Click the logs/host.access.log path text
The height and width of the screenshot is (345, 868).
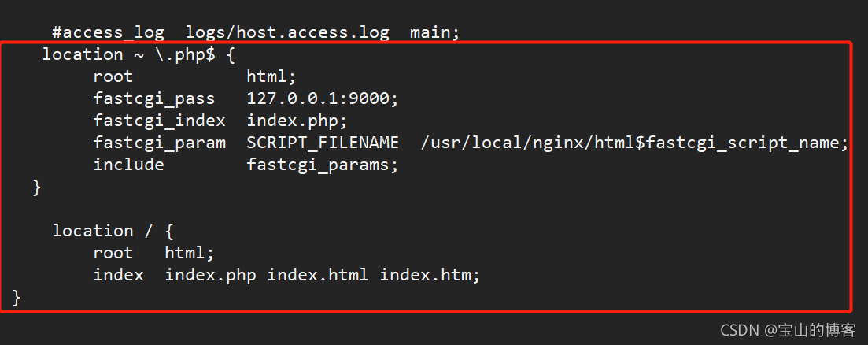(287, 32)
